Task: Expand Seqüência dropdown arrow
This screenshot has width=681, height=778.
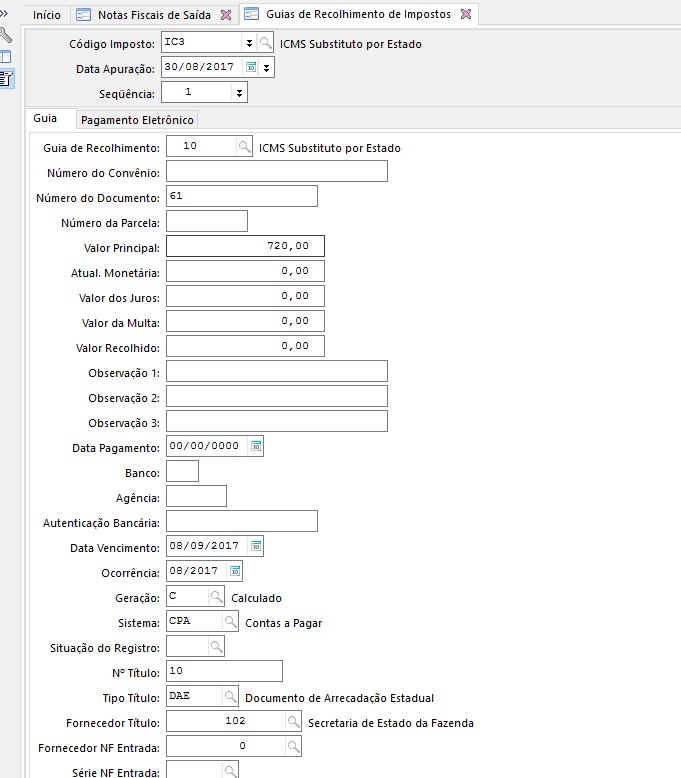Action: [239, 93]
